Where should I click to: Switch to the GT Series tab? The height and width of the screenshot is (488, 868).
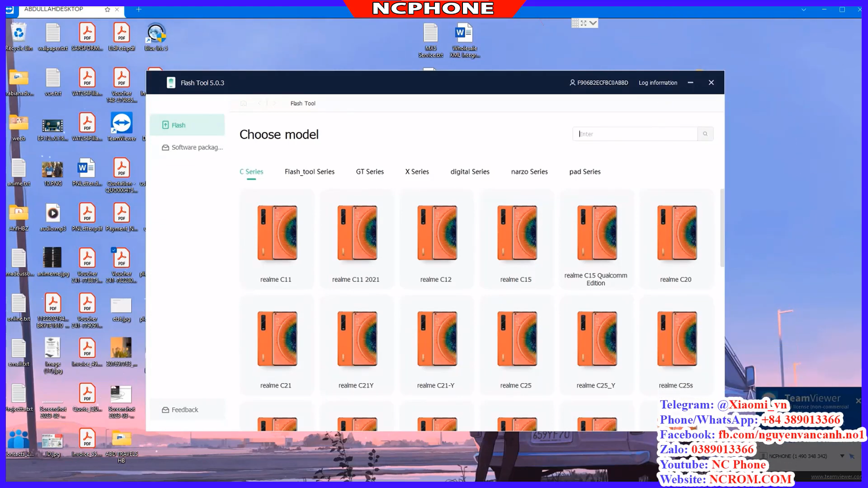[369, 172]
